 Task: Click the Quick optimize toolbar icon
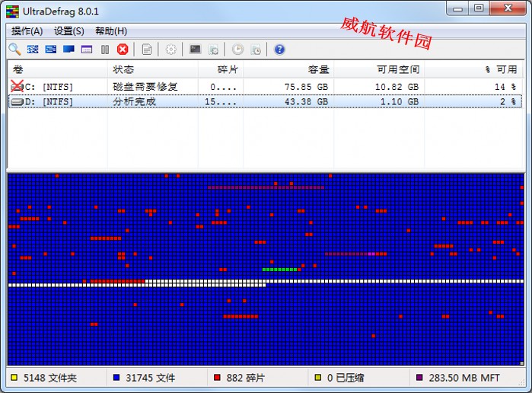click(x=51, y=50)
